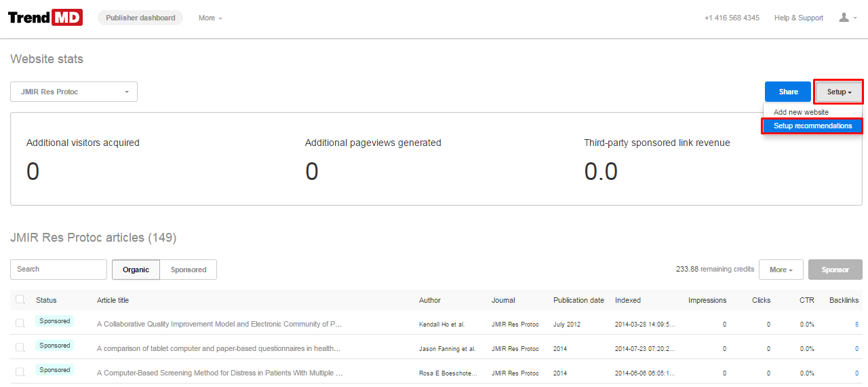Toggle the Setup dropdown button
The image size is (868, 387).
tap(839, 92)
